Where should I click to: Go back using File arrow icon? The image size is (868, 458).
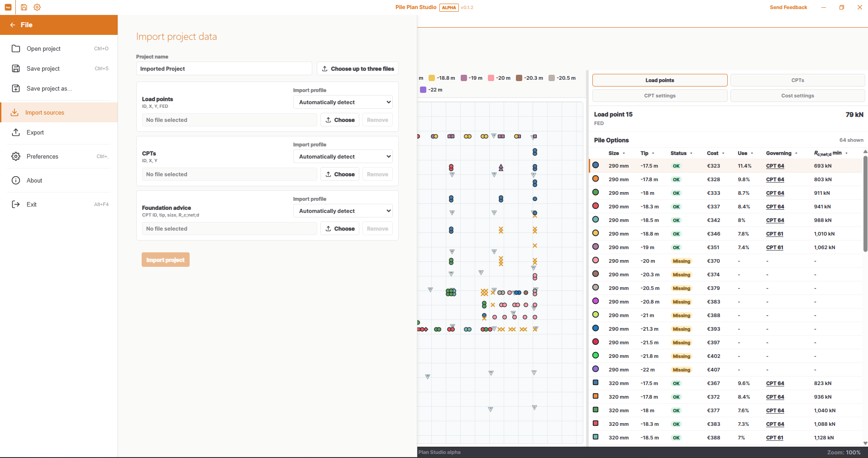click(13, 25)
